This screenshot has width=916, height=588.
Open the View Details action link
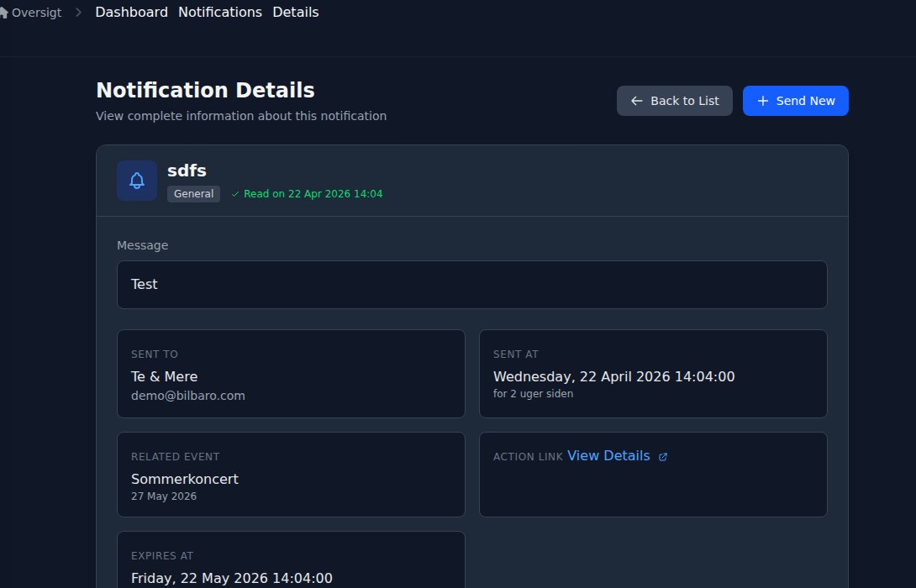pyautogui.click(x=608, y=456)
